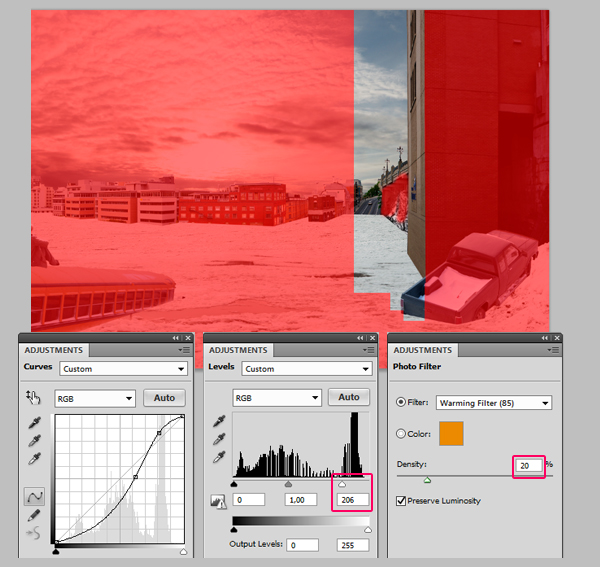Screen dimensions: 600x567
Task: Select the ADJUSTMENTS tab in Levels panel
Action: [238, 350]
